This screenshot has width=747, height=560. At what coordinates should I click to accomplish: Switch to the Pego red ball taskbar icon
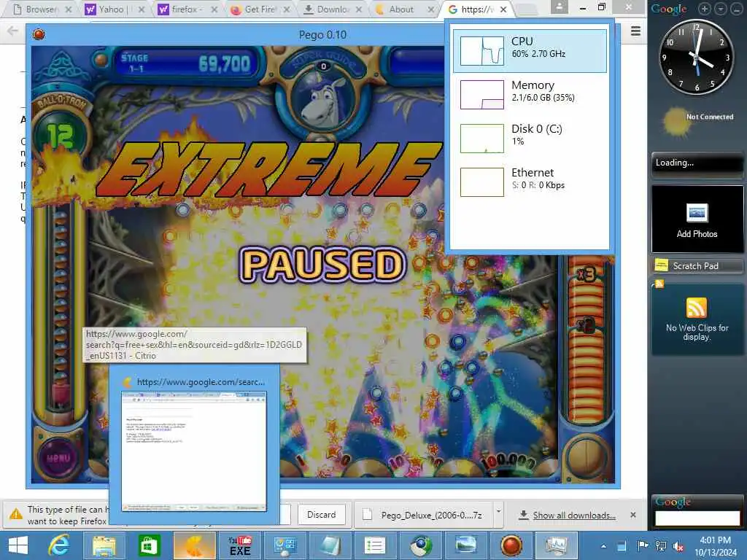[511, 545]
